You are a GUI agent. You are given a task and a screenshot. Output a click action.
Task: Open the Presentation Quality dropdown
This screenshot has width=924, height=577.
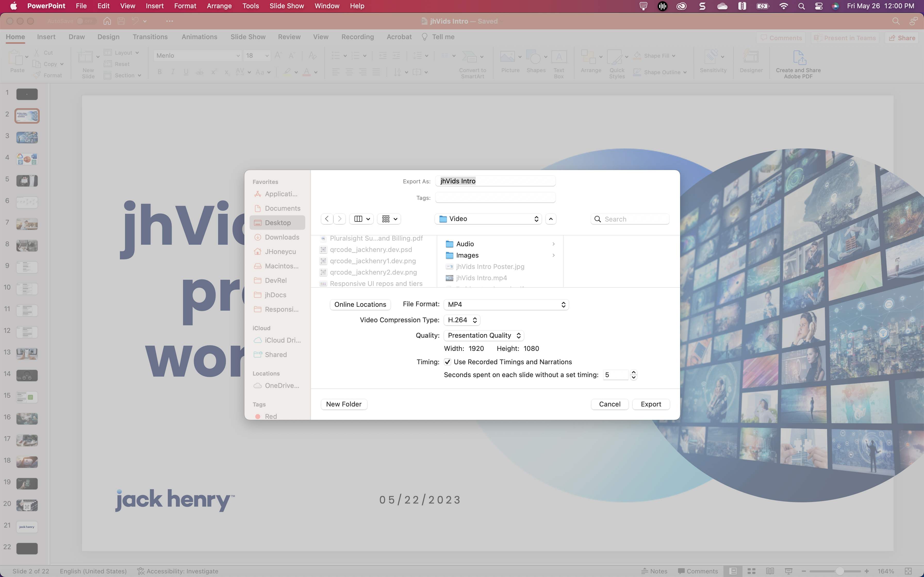[x=483, y=335]
